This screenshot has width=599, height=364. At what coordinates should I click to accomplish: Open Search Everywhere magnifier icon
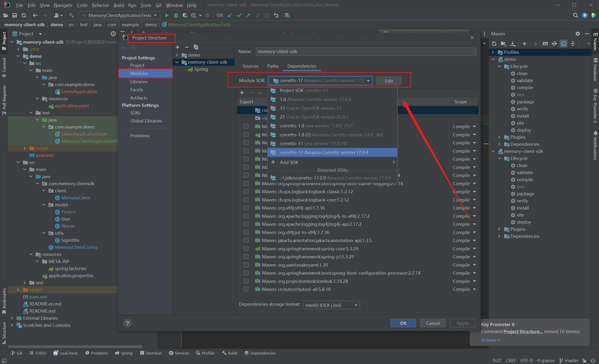point(575,15)
